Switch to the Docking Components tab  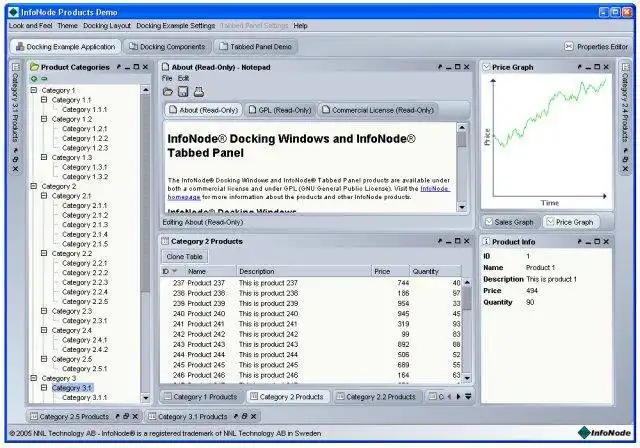tap(167, 47)
